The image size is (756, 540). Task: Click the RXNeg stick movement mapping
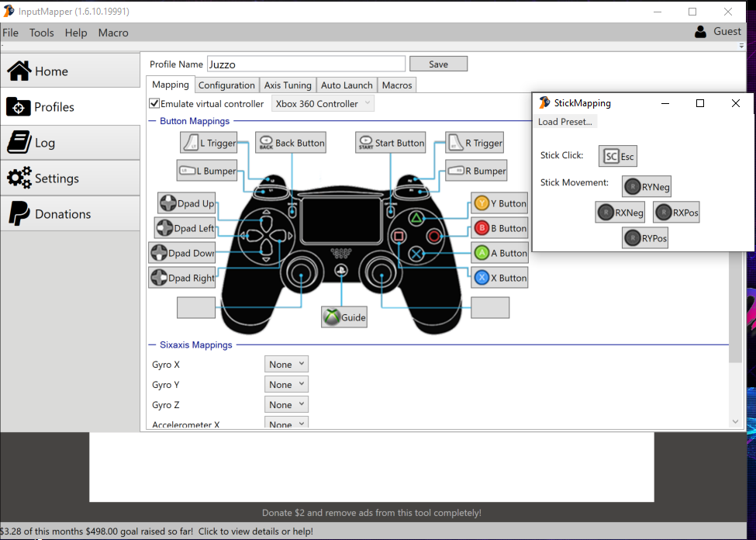tap(620, 212)
